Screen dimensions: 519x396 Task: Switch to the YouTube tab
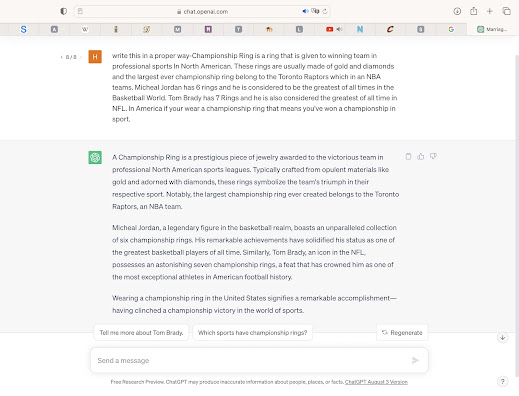(329, 29)
